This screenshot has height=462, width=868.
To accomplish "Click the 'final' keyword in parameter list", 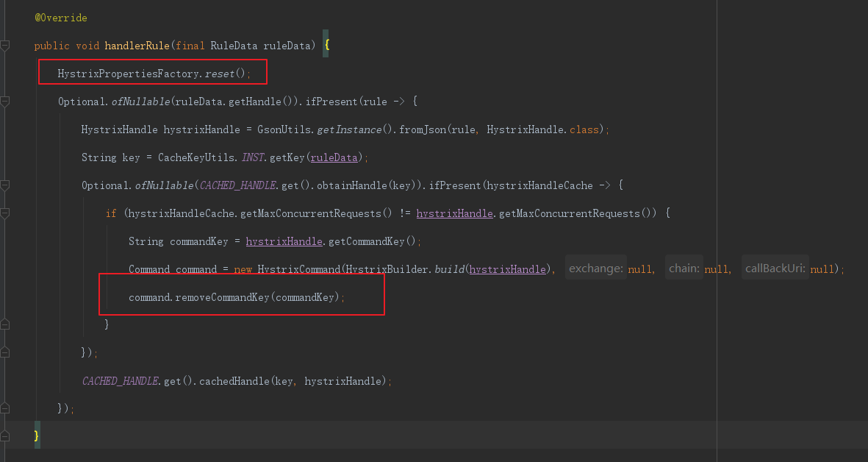I will point(190,46).
